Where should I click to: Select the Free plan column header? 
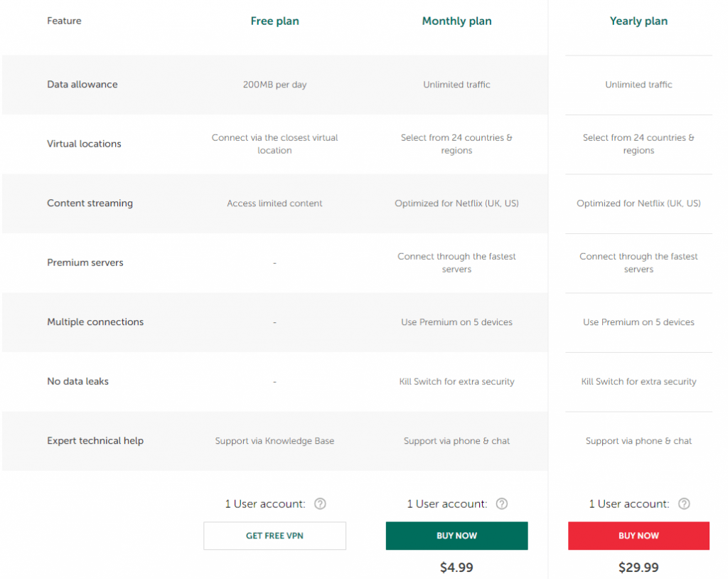pos(275,21)
